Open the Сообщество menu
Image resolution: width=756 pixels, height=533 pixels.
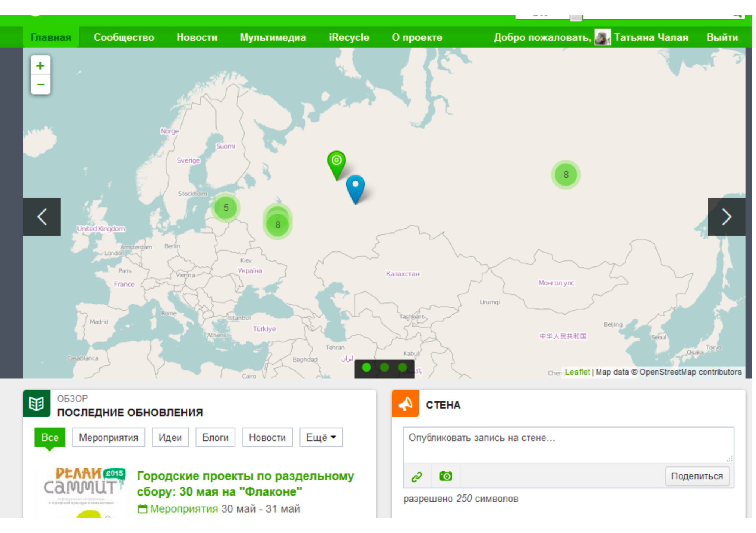tap(124, 37)
